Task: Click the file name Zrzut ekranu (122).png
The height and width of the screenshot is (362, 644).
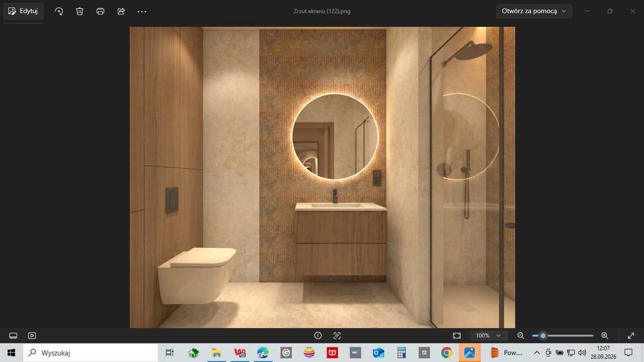Action: tap(322, 12)
